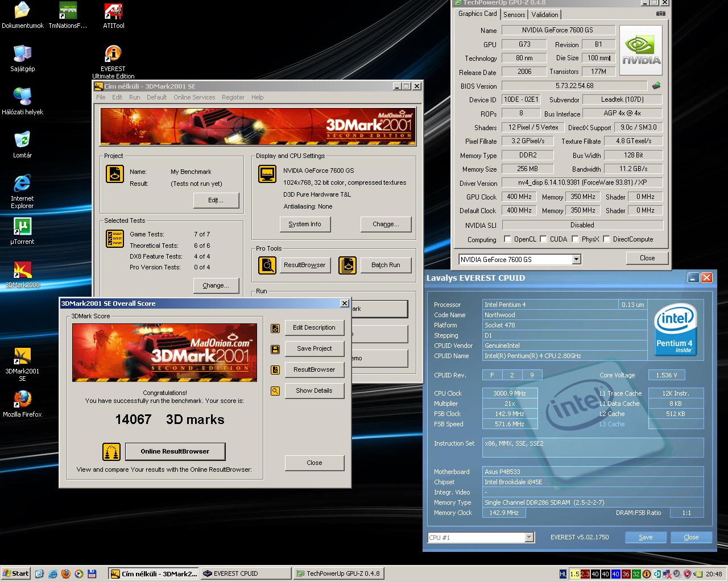Enable the OpenCL checkbox in GPU-Z

[507, 239]
